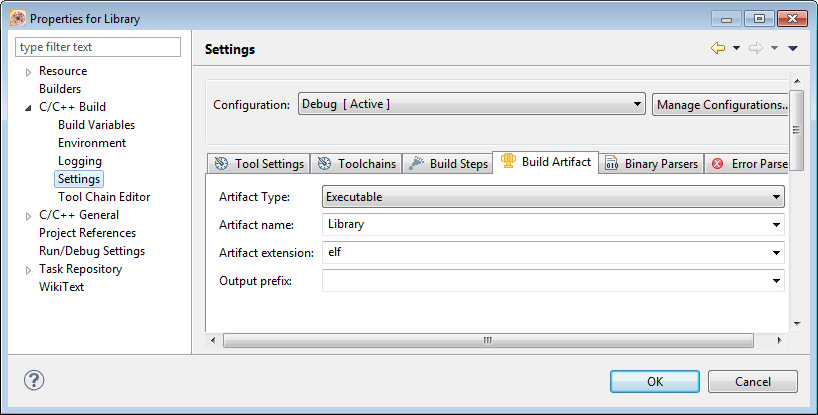Open the view menu triangle icon

(x=793, y=48)
